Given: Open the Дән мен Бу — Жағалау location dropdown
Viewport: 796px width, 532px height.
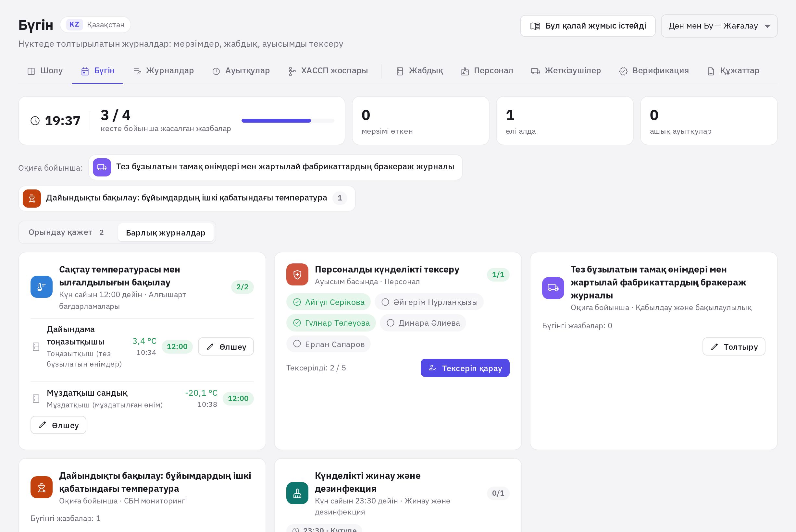Looking at the screenshot, I should tap(719, 26).
